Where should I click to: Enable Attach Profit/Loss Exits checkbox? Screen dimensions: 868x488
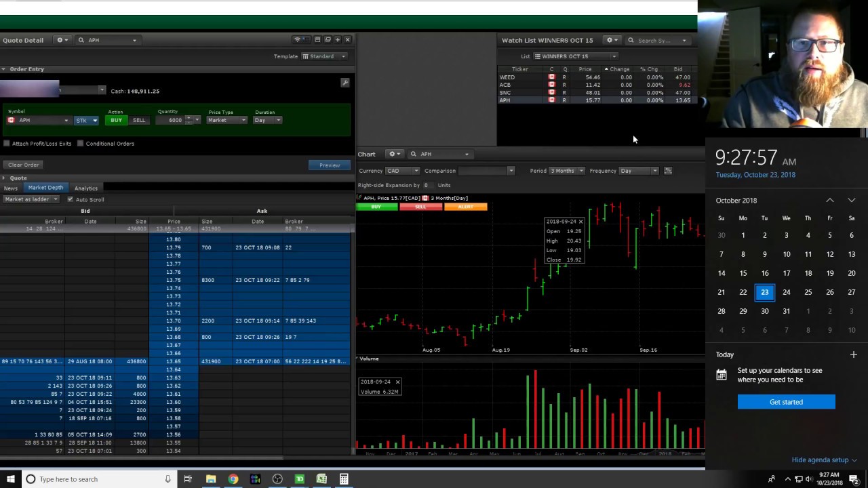click(7, 144)
